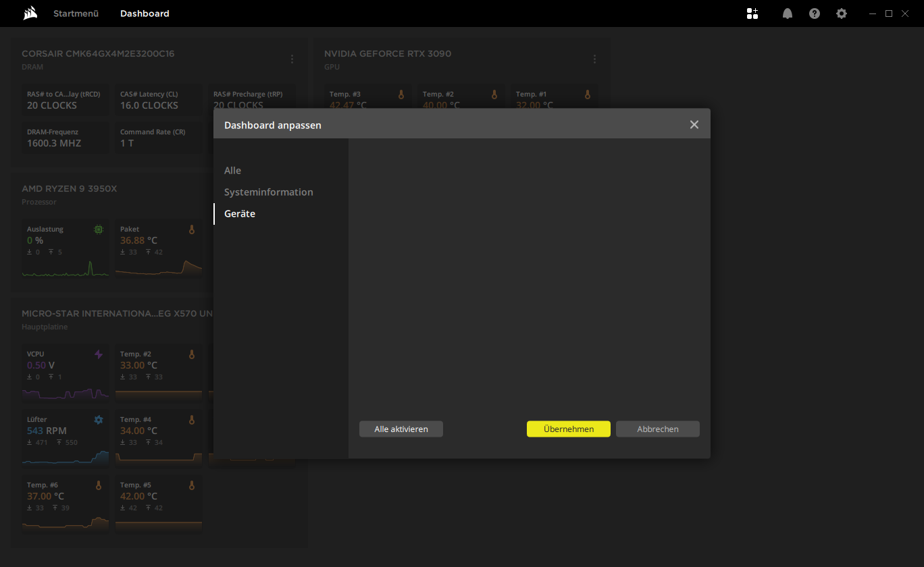Click the thermometer icon in Temp. #4 tile
Image resolution: width=924 pixels, height=567 pixels.
coord(192,420)
